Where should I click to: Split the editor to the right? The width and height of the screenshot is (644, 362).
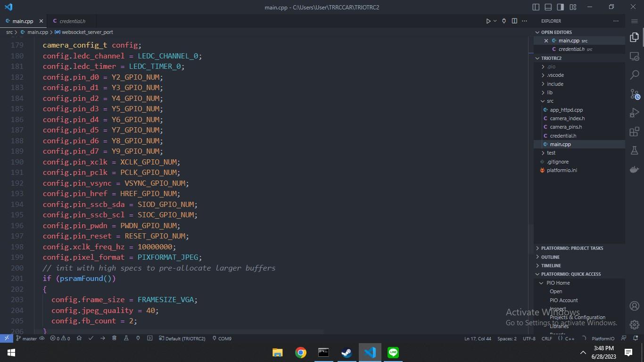[514, 21]
